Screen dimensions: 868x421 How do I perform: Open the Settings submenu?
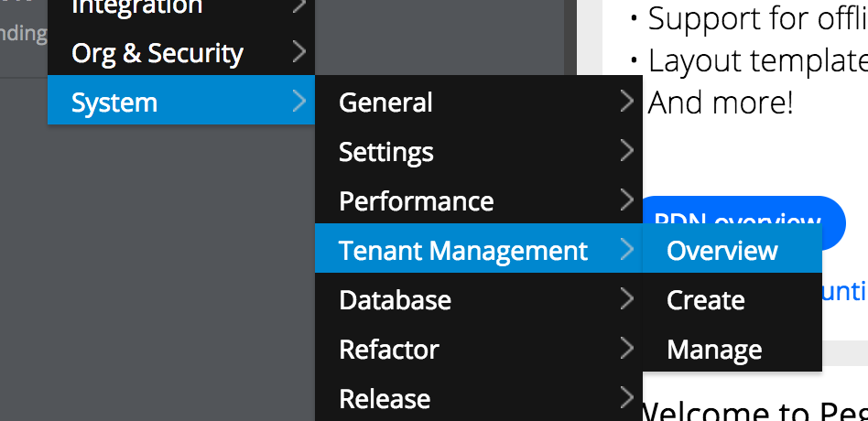(479, 149)
